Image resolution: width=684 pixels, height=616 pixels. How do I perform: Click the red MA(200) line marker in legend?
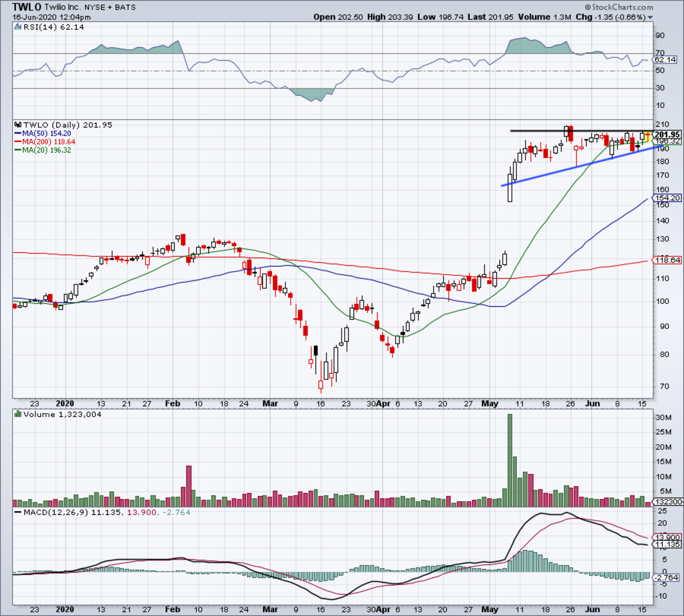[18, 141]
